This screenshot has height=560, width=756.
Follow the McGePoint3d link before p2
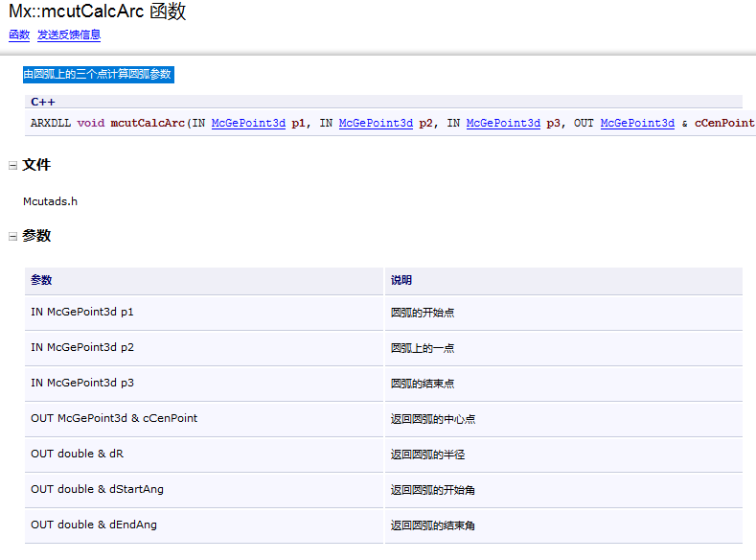376,123
